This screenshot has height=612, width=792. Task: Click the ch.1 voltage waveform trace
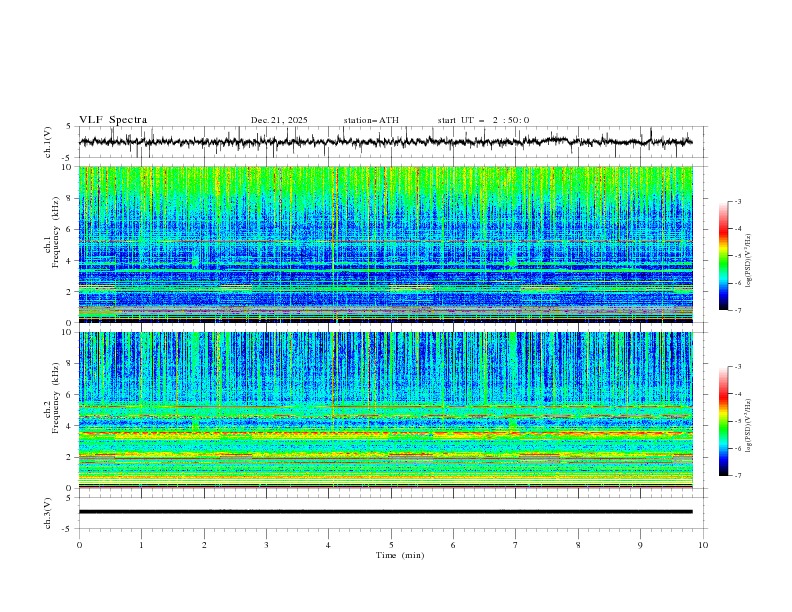pyautogui.click(x=385, y=142)
